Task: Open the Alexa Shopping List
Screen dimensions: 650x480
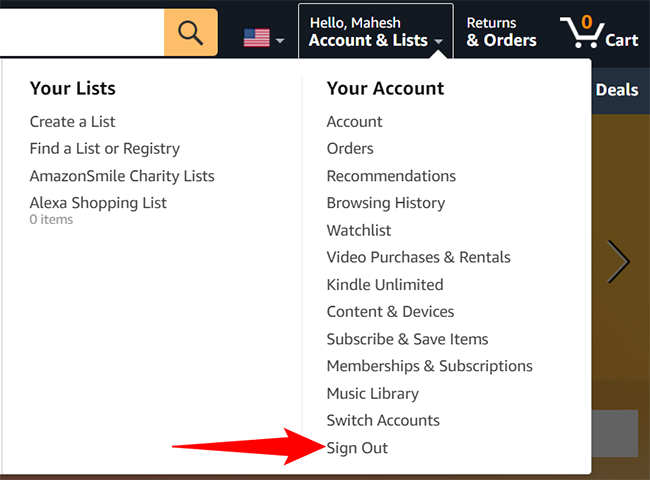Action: [x=98, y=202]
